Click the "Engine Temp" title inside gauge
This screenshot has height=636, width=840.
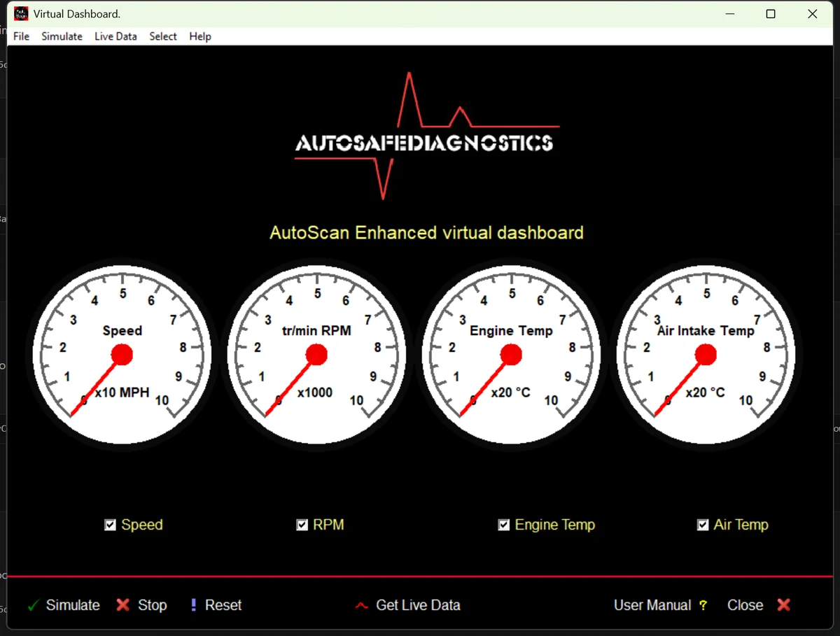tap(511, 331)
